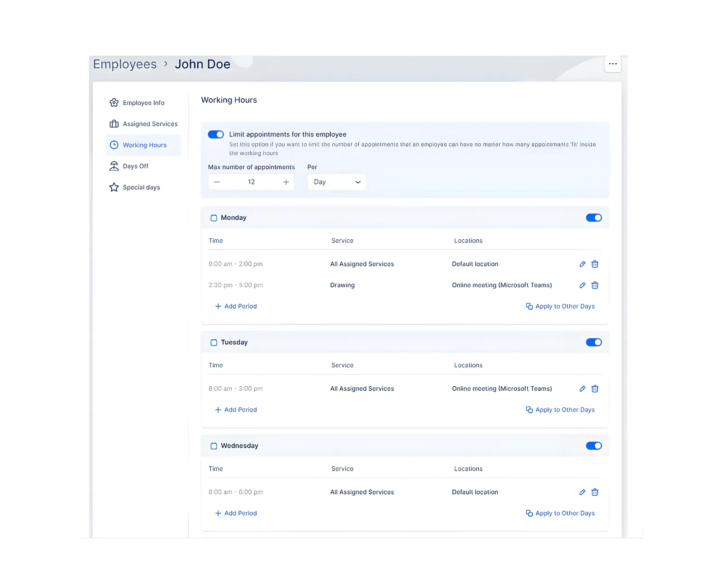Open the more options menu
Image resolution: width=724 pixels, height=588 pixels.
[x=613, y=64]
